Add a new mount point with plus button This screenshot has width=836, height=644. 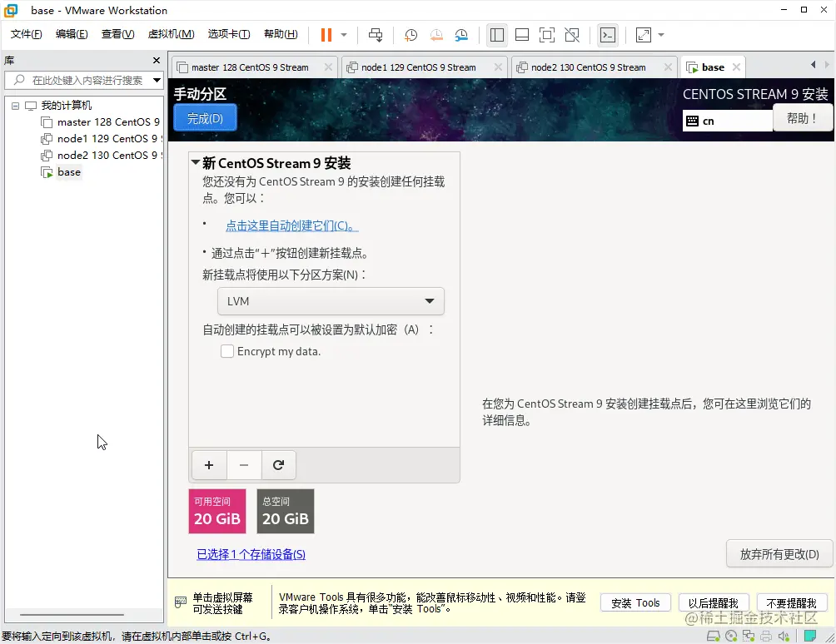pos(209,465)
